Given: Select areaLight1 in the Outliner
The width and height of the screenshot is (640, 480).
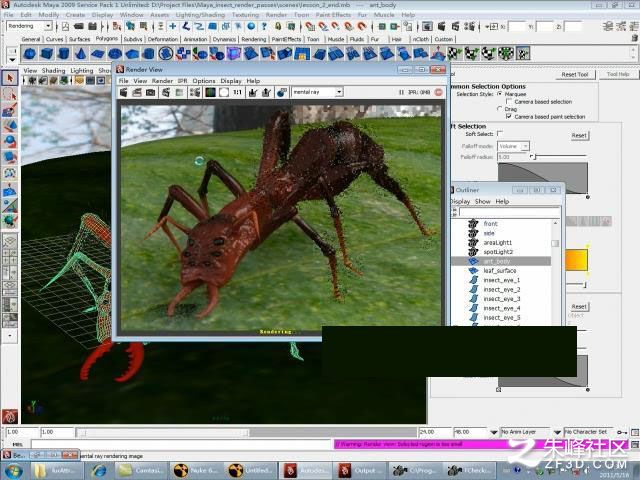Looking at the screenshot, I should [x=498, y=242].
